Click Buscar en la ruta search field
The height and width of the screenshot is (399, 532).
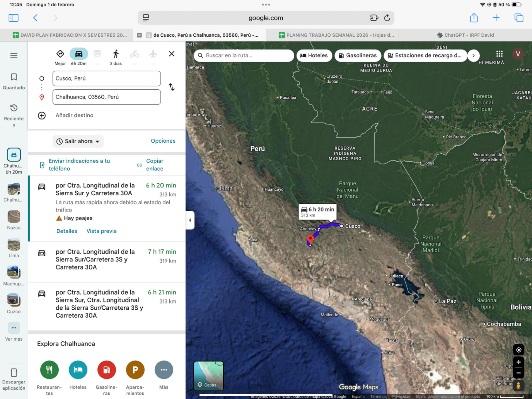click(244, 55)
